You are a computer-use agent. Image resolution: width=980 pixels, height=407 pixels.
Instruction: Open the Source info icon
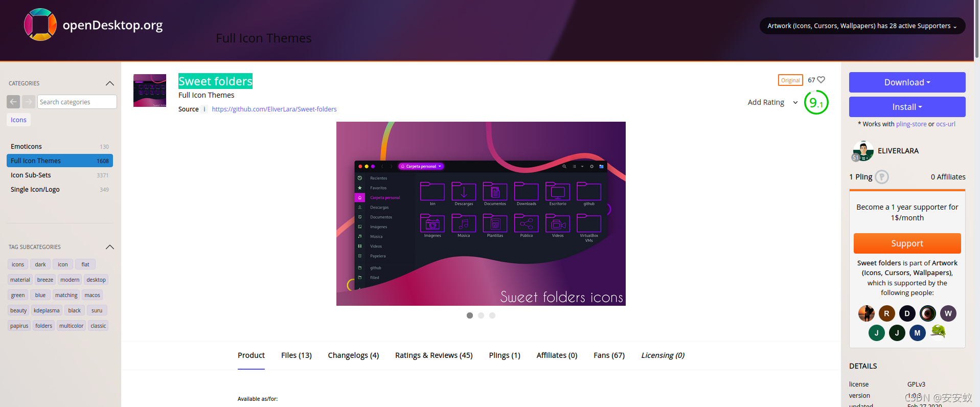[x=204, y=109]
